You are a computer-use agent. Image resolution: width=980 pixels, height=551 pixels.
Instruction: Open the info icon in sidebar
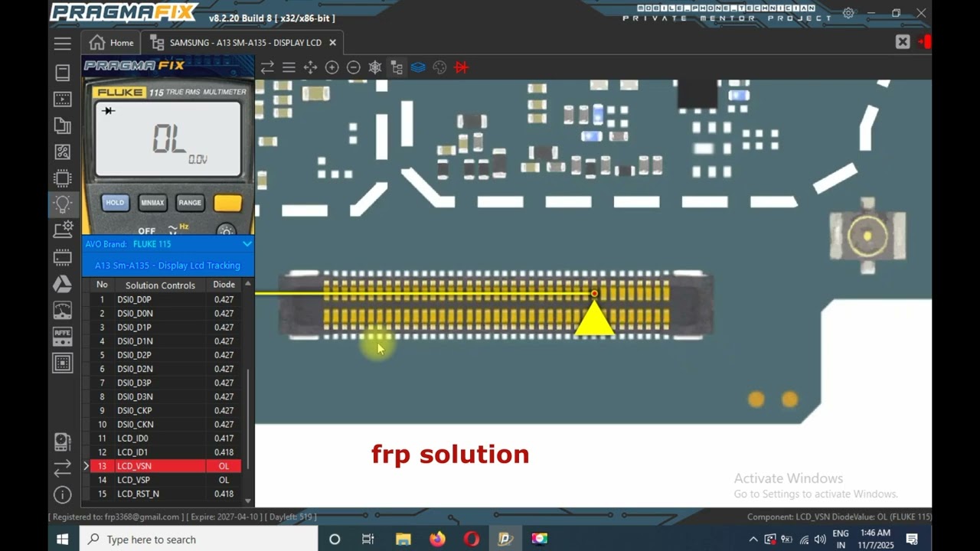(63, 494)
